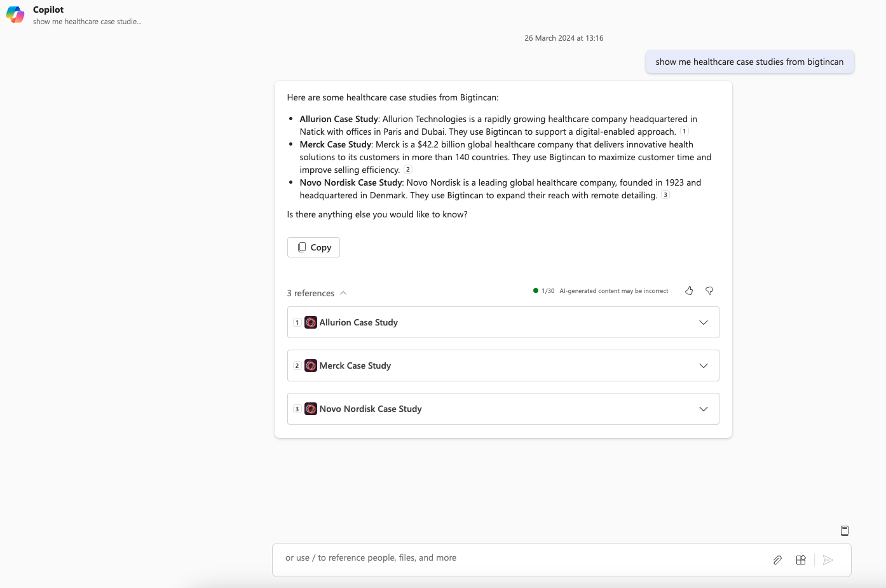Click the 1/30 response counter
This screenshot has width=886, height=588.
pos(548,291)
